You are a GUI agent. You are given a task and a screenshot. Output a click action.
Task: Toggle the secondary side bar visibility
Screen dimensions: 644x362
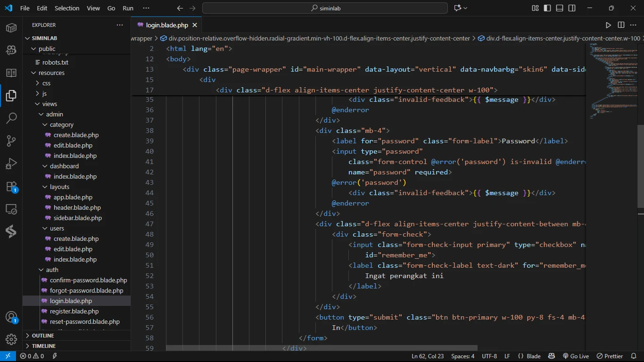tap(572, 8)
